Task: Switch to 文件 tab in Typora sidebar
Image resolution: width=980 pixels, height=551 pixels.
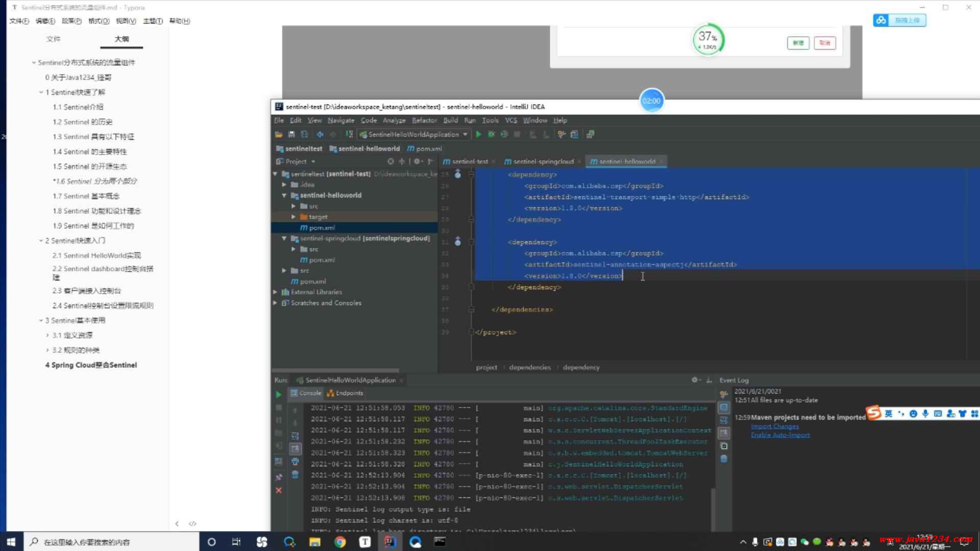Action: click(x=53, y=39)
